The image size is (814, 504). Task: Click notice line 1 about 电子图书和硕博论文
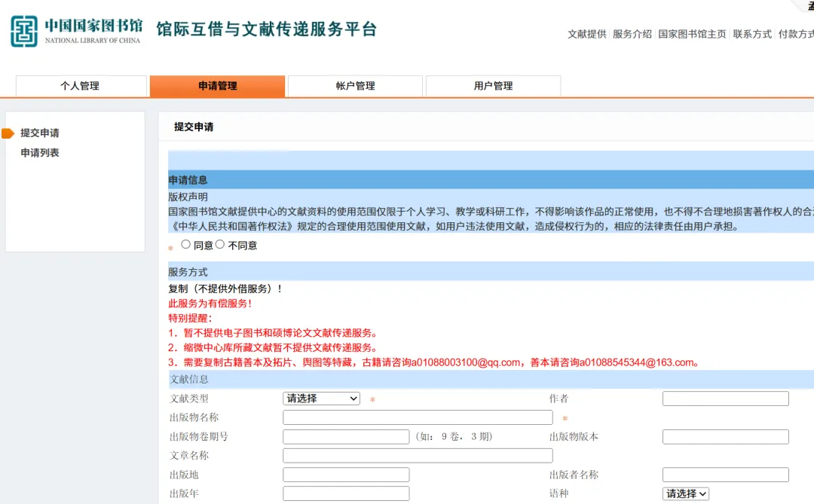click(x=273, y=333)
